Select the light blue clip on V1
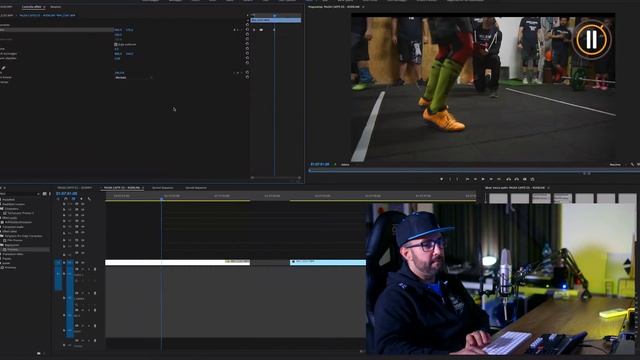The image size is (640, 360). (328, 262)
